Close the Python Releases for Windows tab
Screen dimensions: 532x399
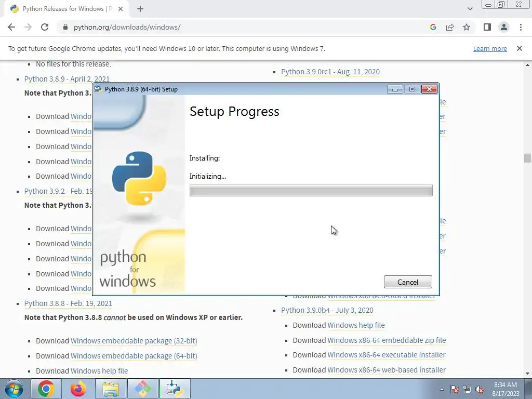pyautogui.click(x=121, y=9)
